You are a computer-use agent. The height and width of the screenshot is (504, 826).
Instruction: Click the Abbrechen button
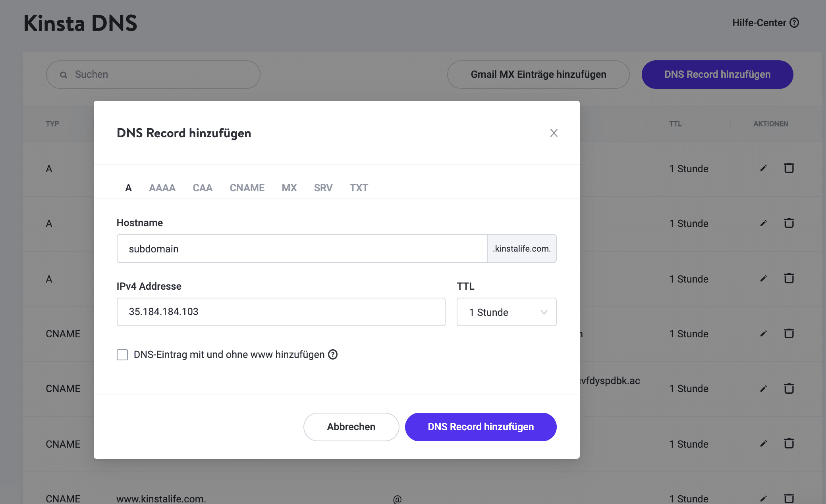click(351, 427)
